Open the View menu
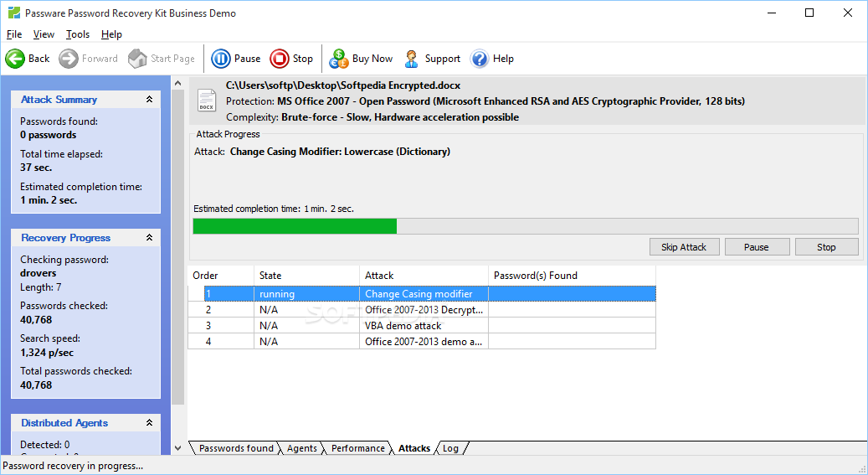 coord(44,34)
